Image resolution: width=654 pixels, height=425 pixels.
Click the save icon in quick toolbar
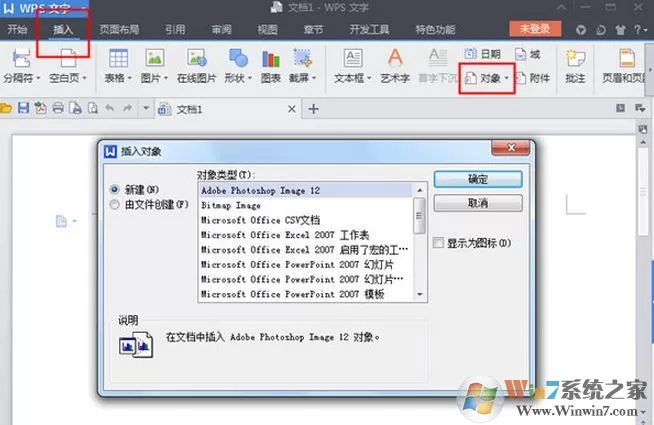(x=23, y=108)
